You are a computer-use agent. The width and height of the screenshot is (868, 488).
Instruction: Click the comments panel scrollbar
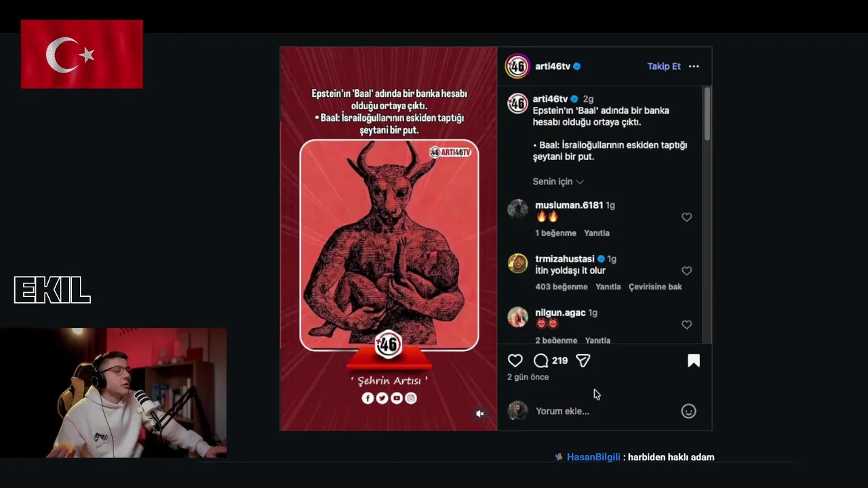pyautogui.click(x=707, y=115)
